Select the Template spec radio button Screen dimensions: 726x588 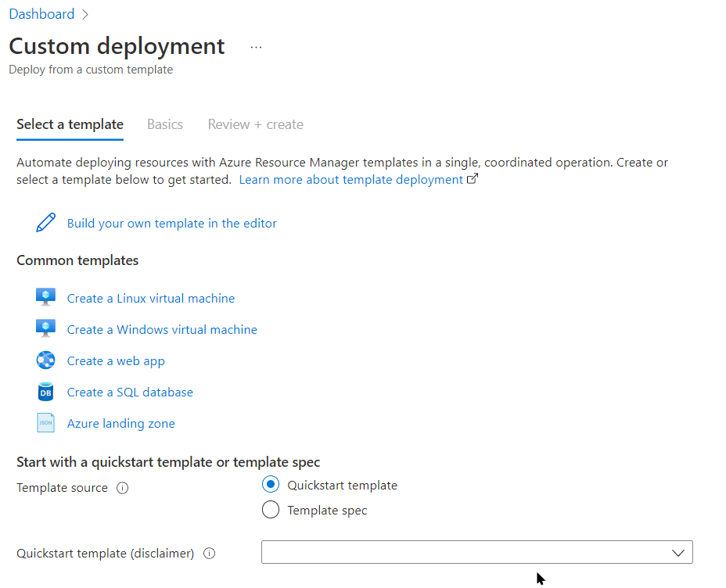click(x=271, y=510)
